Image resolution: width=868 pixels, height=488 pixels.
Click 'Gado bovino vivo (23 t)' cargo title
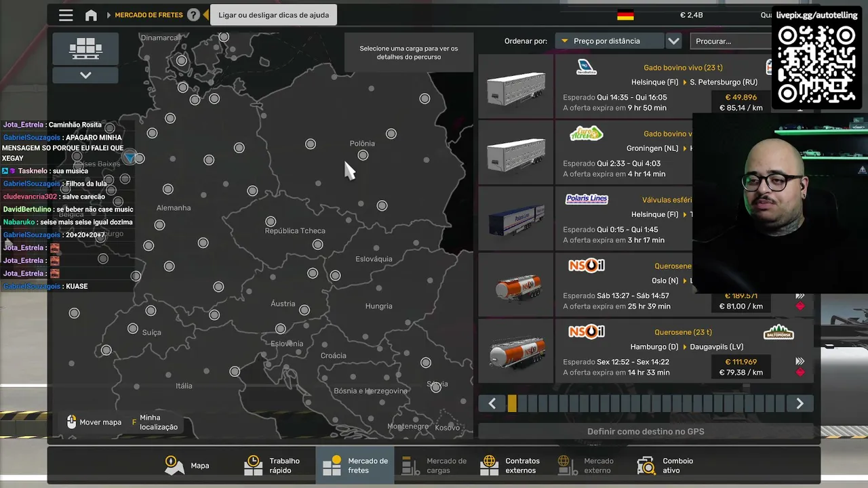click(683, 68)
